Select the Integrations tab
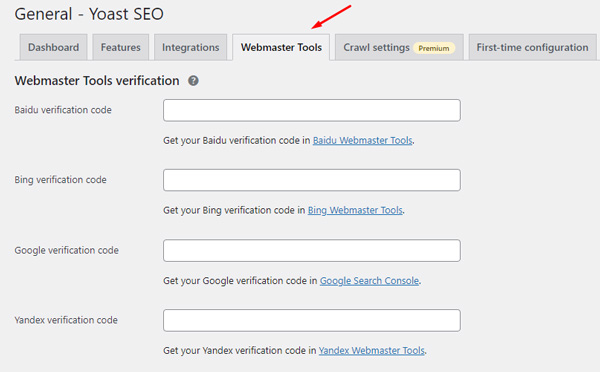Screen dimensions: 600x372 click(191, 47)
